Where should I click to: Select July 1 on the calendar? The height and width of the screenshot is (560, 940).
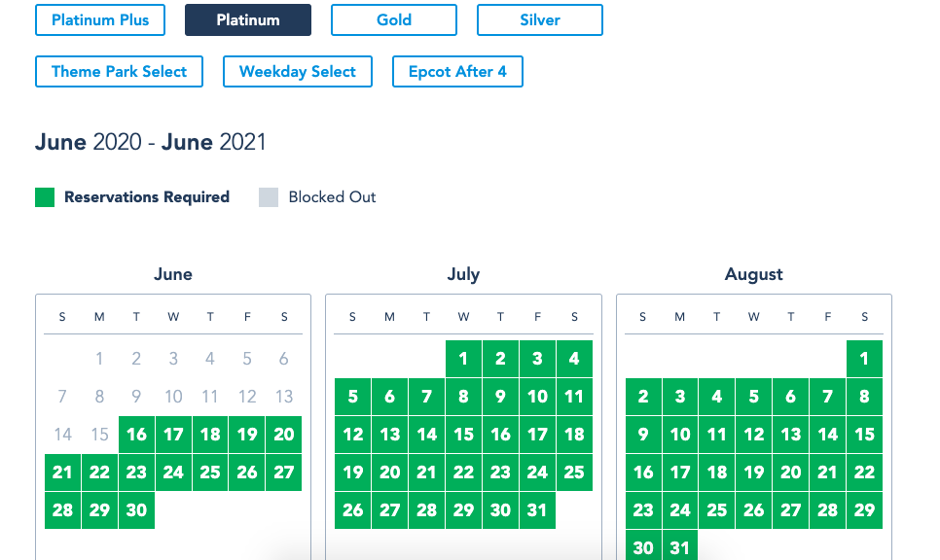point(463,359)
